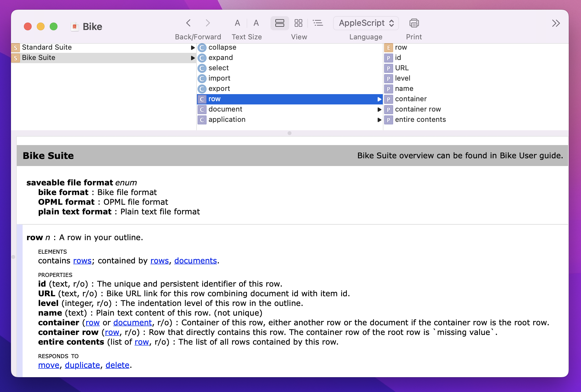581x392 pixels.
Task: Click the row class icon in the middle column
Action: click(x=202, y=99)
